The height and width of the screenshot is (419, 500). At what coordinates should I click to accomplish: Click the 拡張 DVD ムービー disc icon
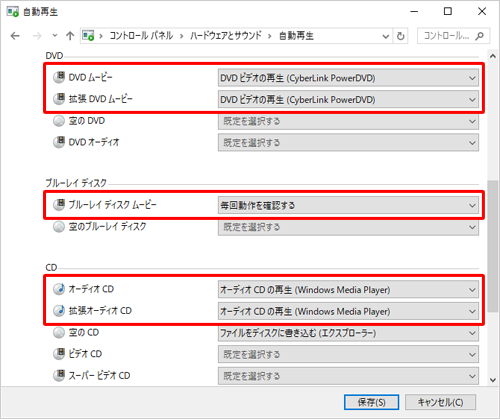tap(59, 99)
